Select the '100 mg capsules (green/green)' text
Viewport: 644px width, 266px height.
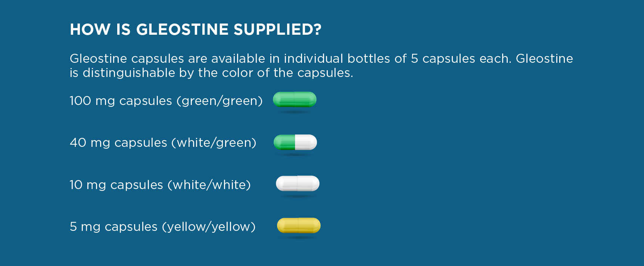(166, 101)
